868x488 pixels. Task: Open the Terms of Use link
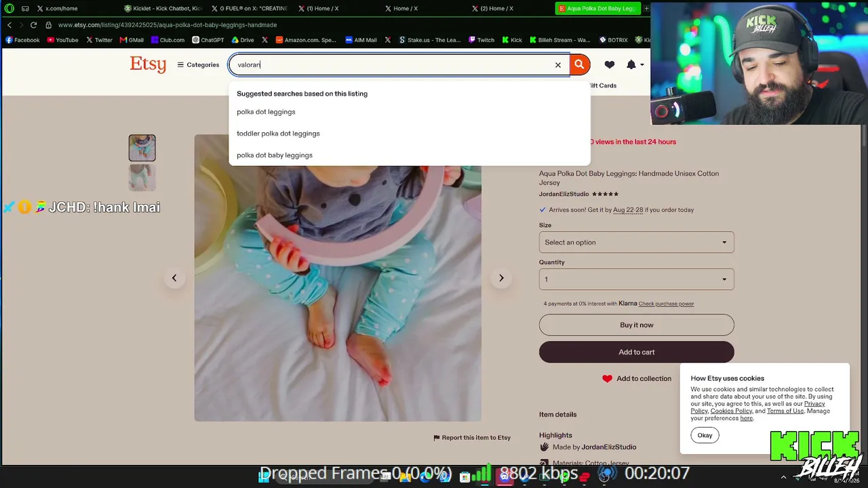(x=785, y=411)
